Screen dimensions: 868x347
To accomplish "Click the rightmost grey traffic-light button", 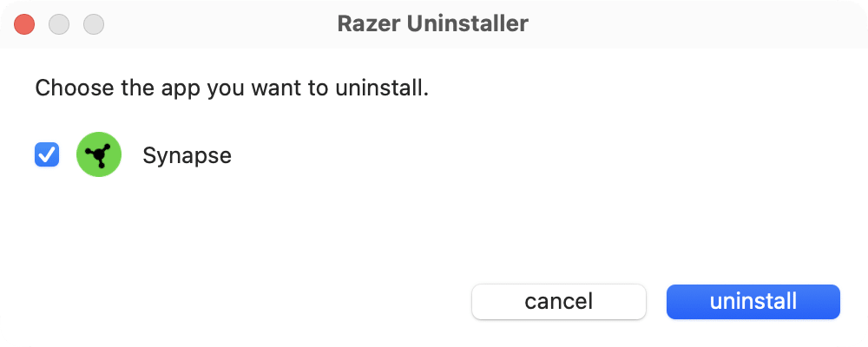I will [x=93, y=24].
